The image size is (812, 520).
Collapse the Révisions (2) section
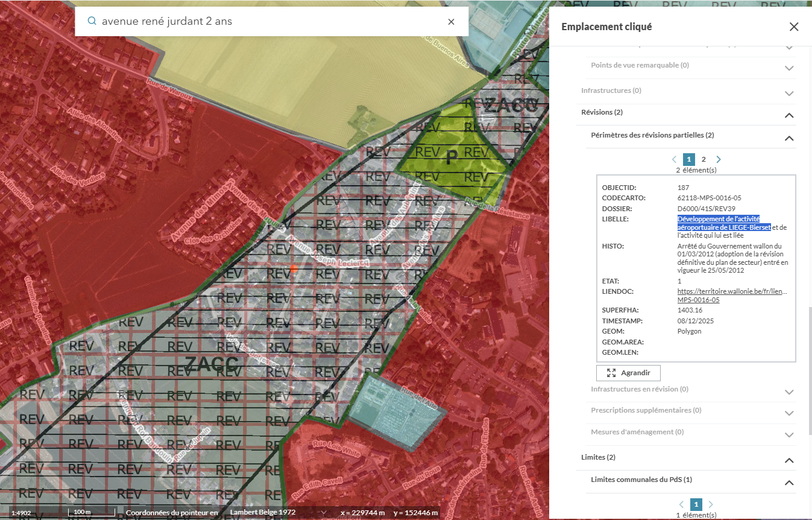[x=788, y=115]
